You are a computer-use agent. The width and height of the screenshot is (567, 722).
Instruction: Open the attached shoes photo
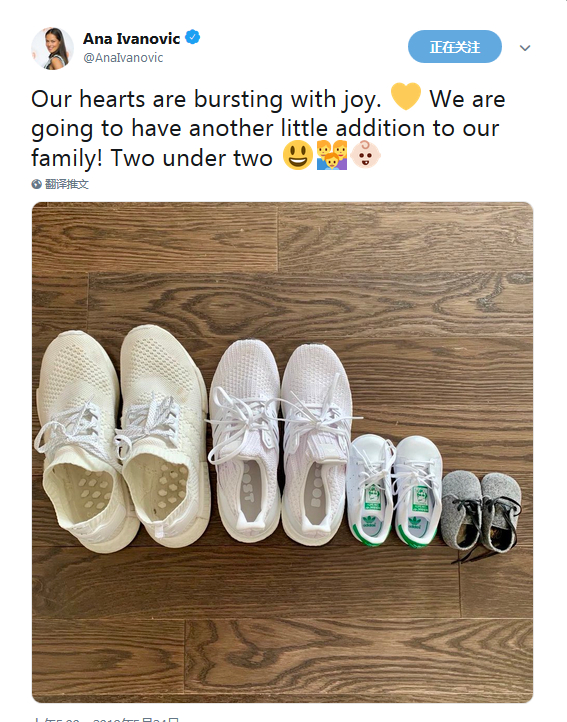pyautogui.click(x=282, y=452)
